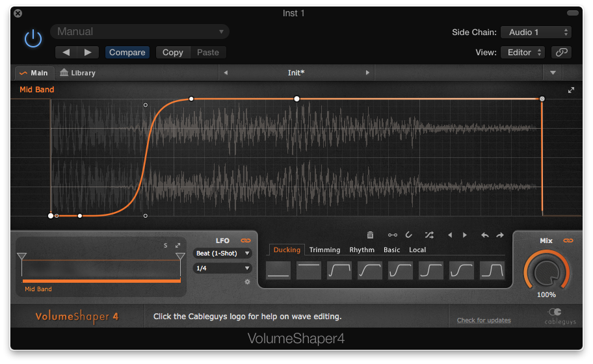Select the Mid Band label
Image resolution: width=593 pixels, height=364 pixels.
[x=36, y=90]
